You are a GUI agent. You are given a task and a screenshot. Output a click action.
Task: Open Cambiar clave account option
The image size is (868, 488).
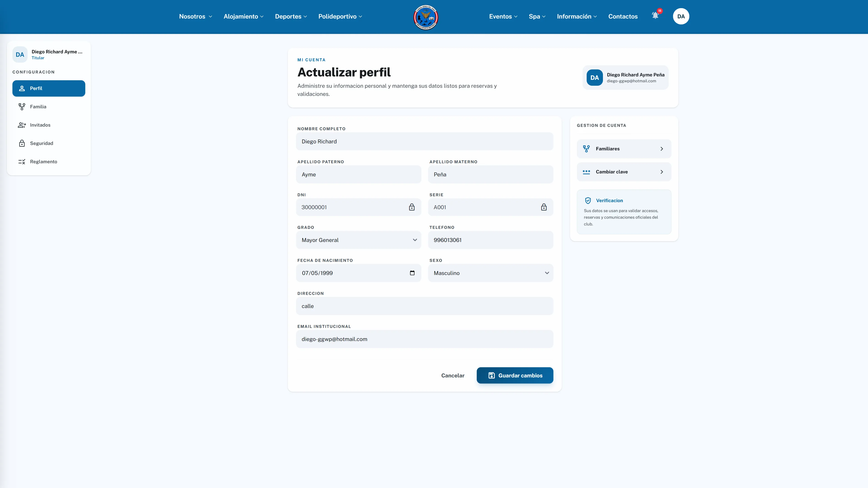tap(624, 172)
